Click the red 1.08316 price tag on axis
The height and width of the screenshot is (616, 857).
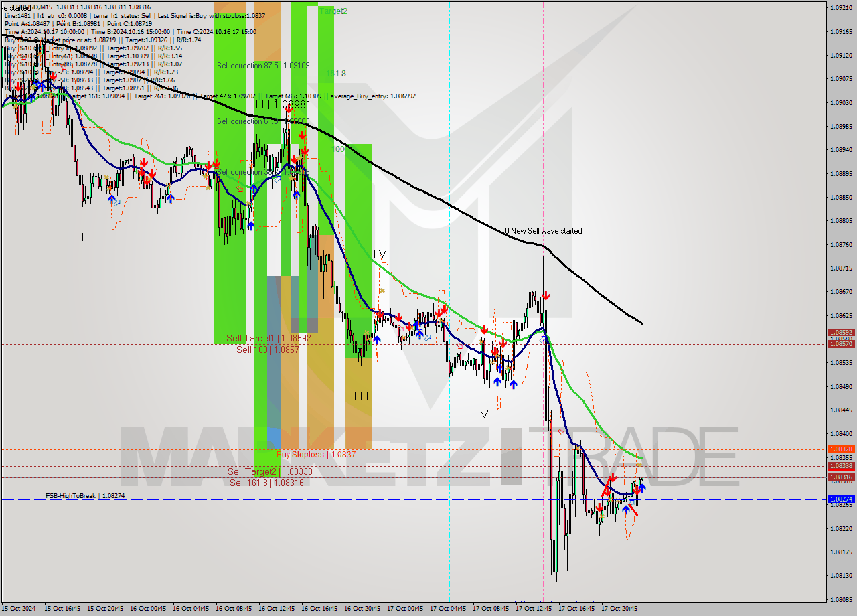(x=841, y=477)
